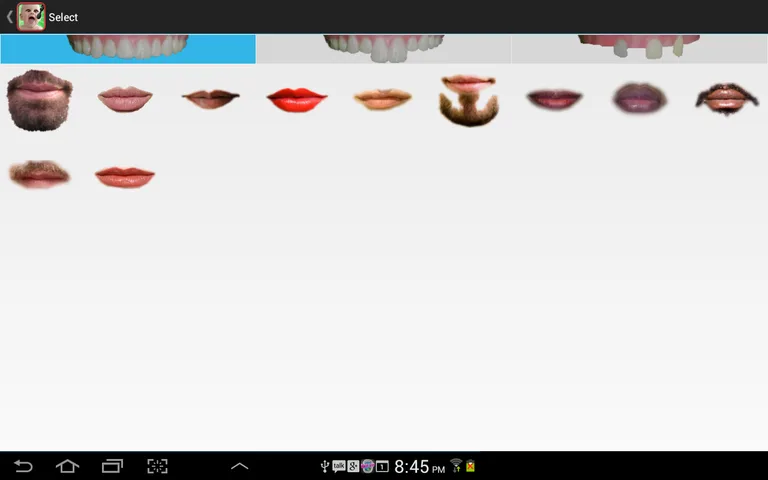Pick the pale pink lips
This screenshot has width=768, height=480.
click(x=125, y=99)
